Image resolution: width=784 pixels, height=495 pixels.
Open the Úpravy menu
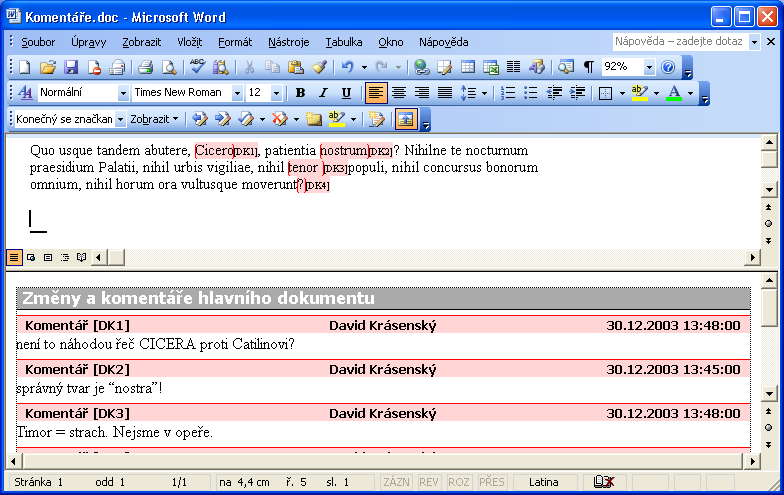[x=88, y=42]
